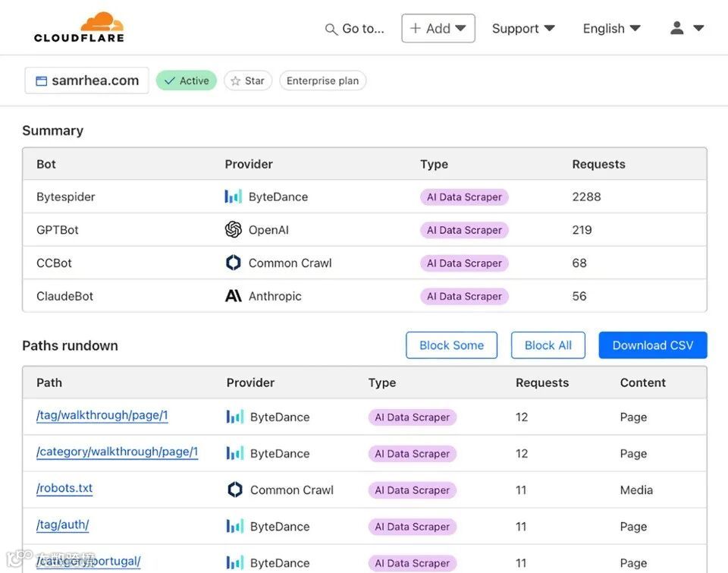Click the Anthropic provider logo
The image size is (728, 573).
(x=234, y=296)
